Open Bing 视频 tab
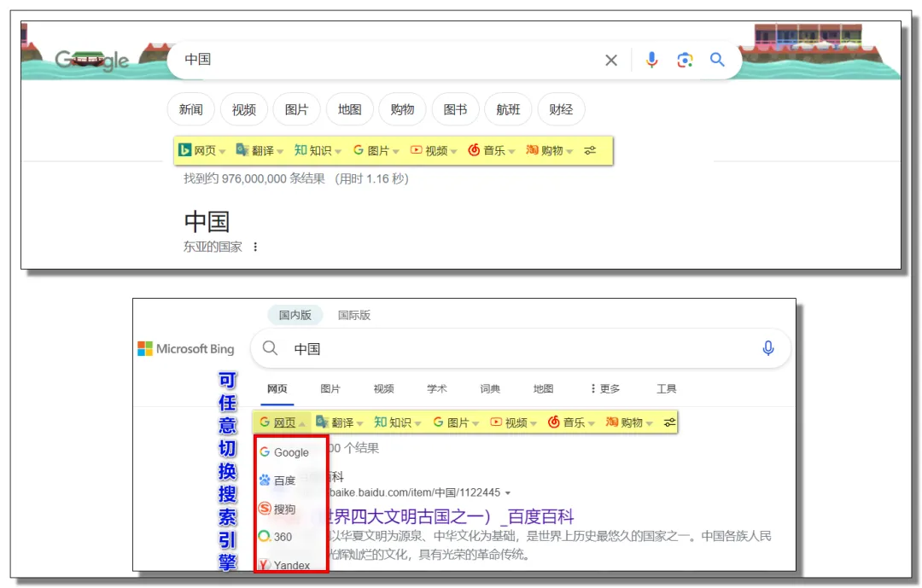 [x=383, y=388]
